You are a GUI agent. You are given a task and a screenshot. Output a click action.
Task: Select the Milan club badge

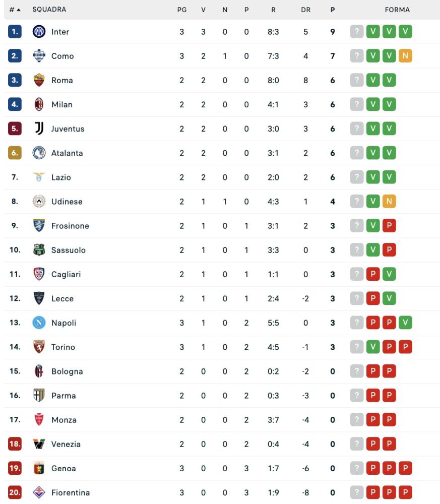(39, 104)
